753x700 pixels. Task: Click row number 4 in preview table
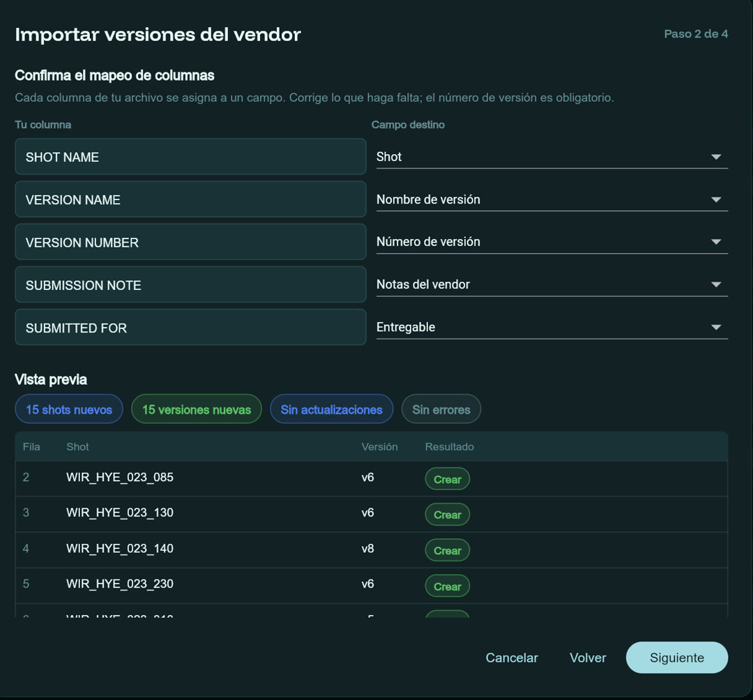click(26, 548)
